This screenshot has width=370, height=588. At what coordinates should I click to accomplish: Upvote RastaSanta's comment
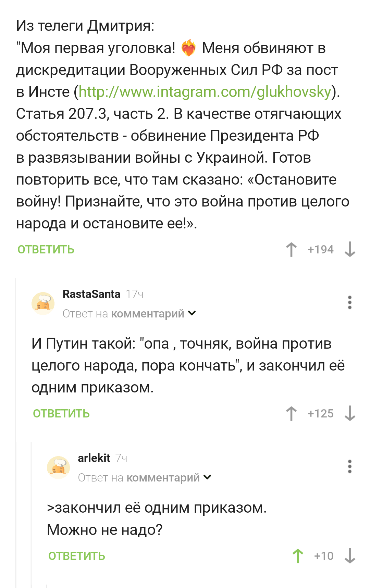click(x=291, y=413)
